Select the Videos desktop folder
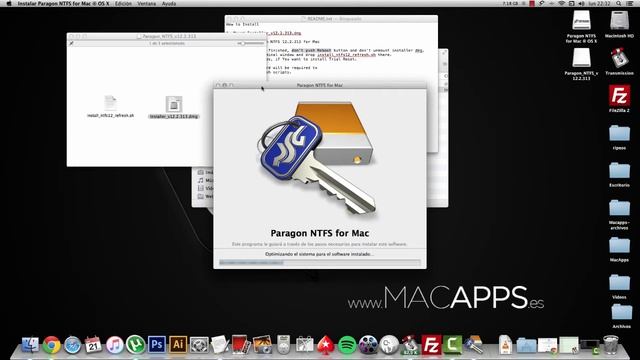This screenshot has width=640, height=360. coord(619,283)
